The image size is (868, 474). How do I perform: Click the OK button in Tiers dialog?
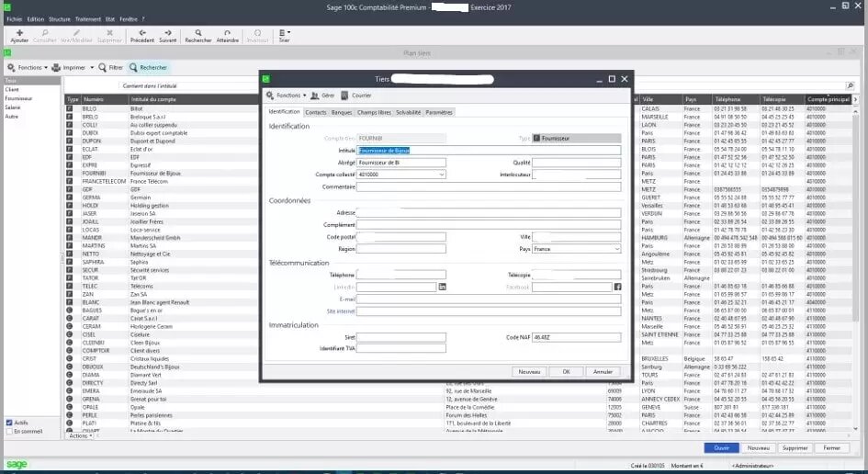pos(566,371)
